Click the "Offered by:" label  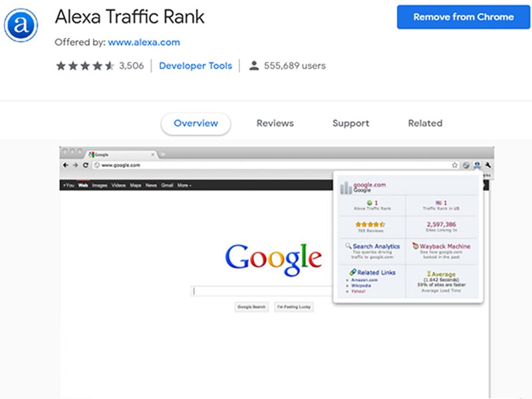pyautogui.click(x=80, y=43)
